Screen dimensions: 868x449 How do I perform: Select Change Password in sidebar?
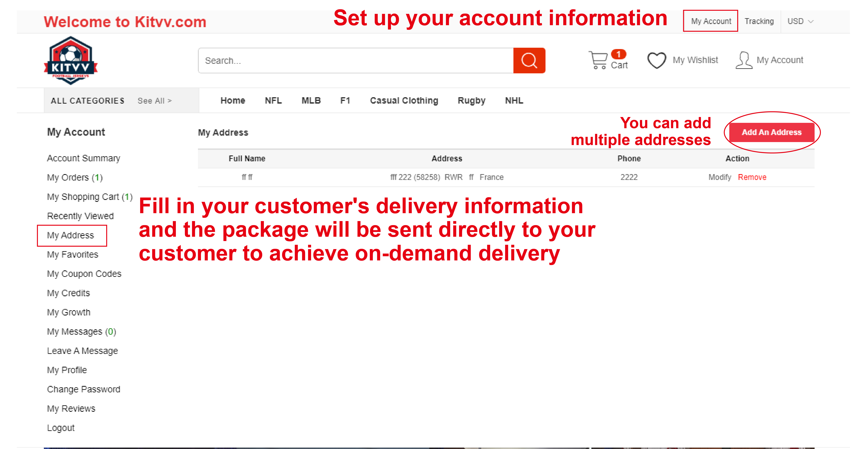click(84, 389)
